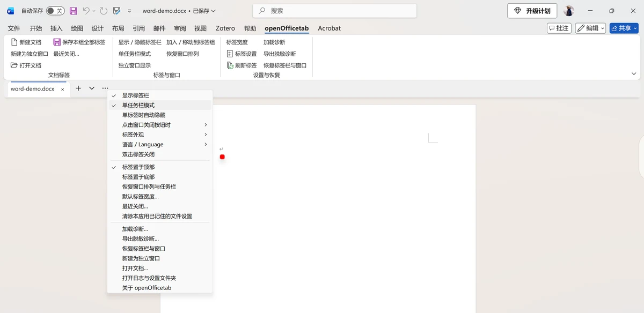This screenshot has height=313, width=644.
Task: Switch to the Acrobat ribbon tab
Action: coord(329,28)
